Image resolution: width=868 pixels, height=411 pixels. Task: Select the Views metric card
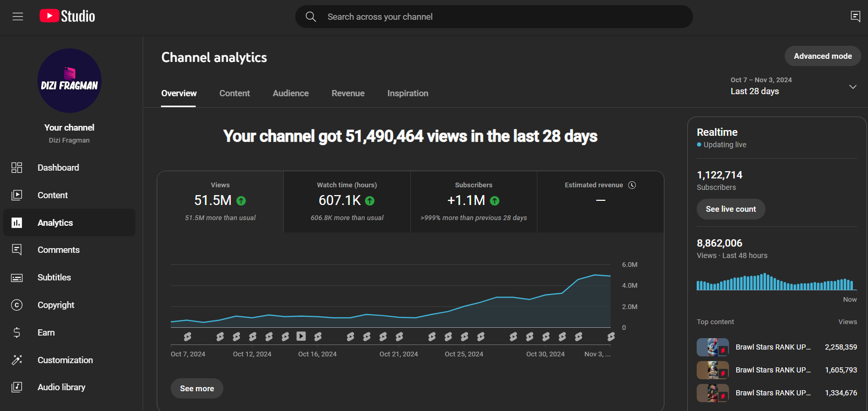click(x=220, y=202)
